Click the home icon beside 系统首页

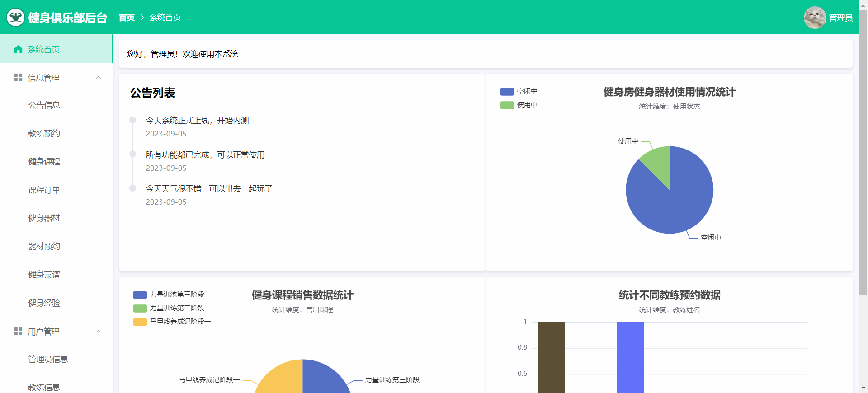pyautogui.click(x=18, y=49)
